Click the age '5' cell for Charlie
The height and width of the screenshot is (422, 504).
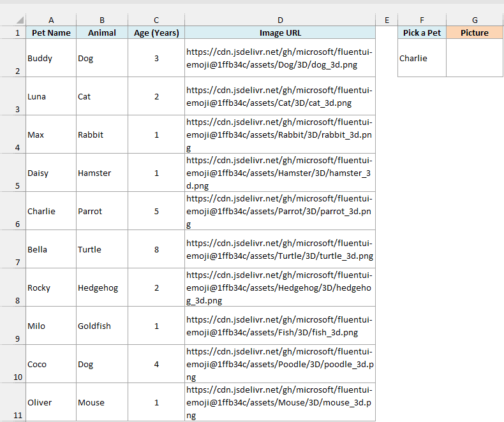(156, 210)
